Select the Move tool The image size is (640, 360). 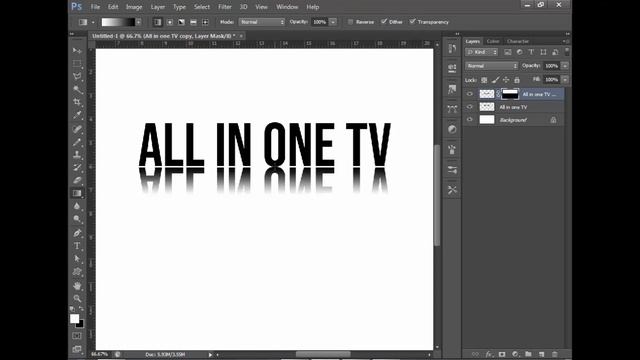77,51
